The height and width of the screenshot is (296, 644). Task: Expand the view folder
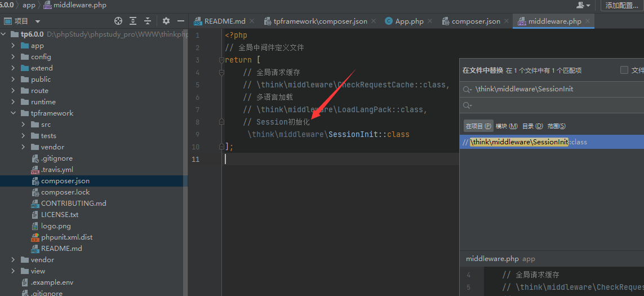13,271
